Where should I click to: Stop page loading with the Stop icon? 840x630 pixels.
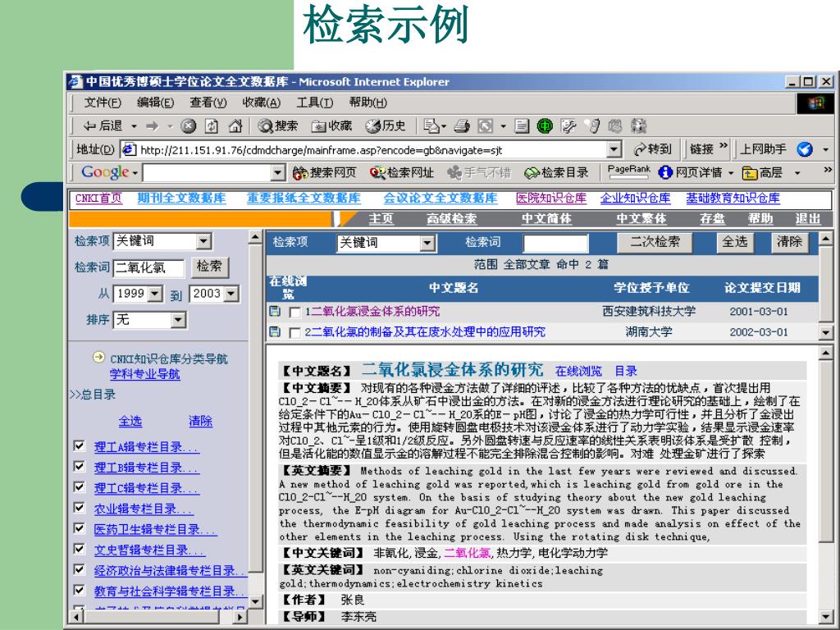pyautogui.click(x=188, y=126)
